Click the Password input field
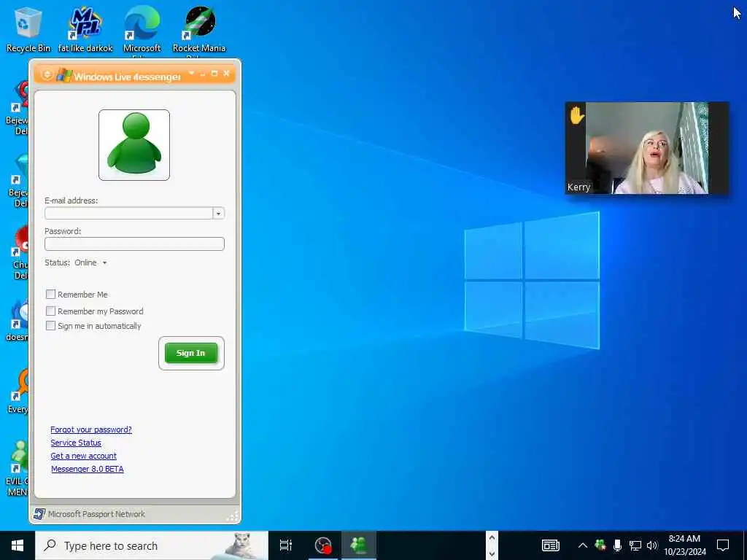This screenshot has width=747, height=560. pos(134,244)
